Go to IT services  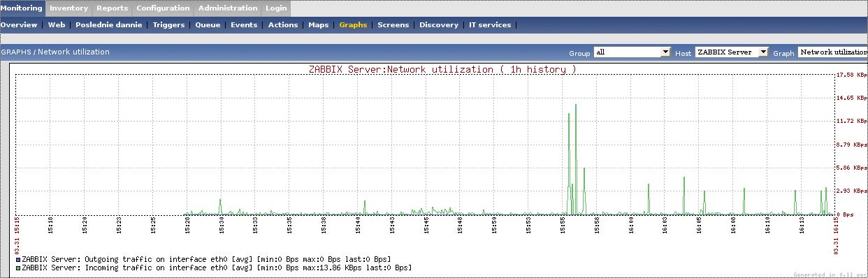[490, 24]
